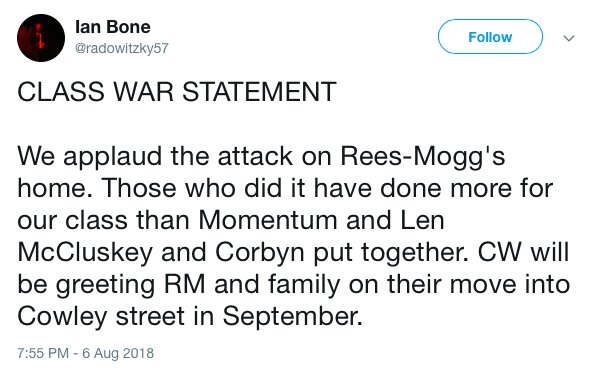Expand the tweet options chevron
The image size is (593, 373).
coord(569,38)
